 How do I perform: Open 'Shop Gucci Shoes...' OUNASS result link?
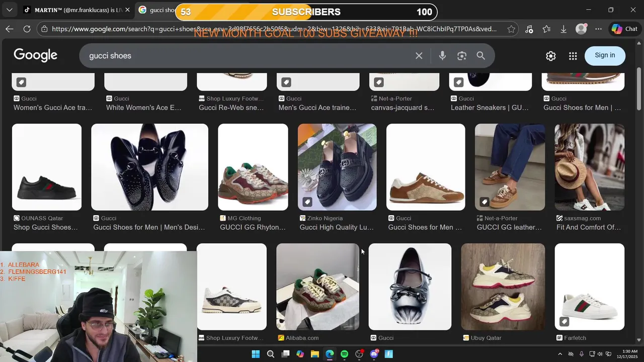coord(46,227)
